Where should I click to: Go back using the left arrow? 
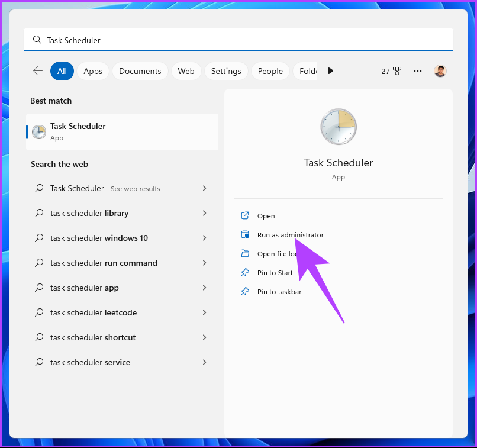click(38, 71)
